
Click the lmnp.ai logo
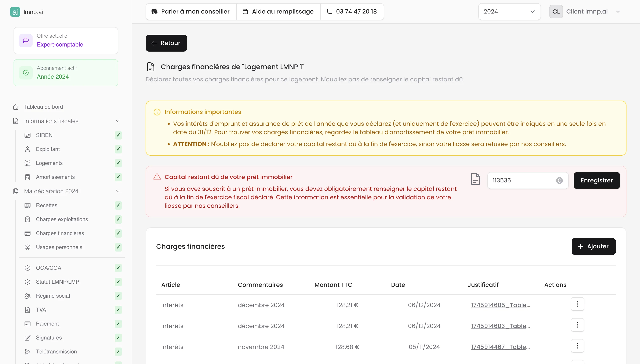(x=26, y=11)
